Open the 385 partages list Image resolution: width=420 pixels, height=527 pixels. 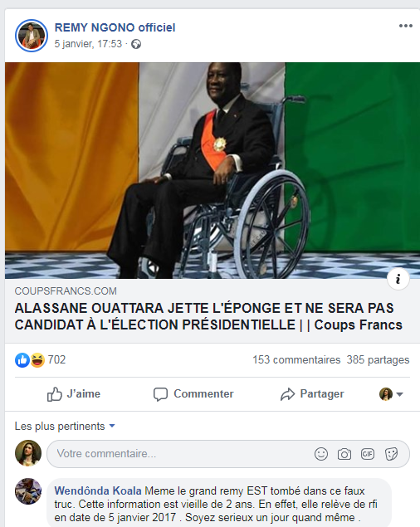pyautogui.click(x=378, y=359)
